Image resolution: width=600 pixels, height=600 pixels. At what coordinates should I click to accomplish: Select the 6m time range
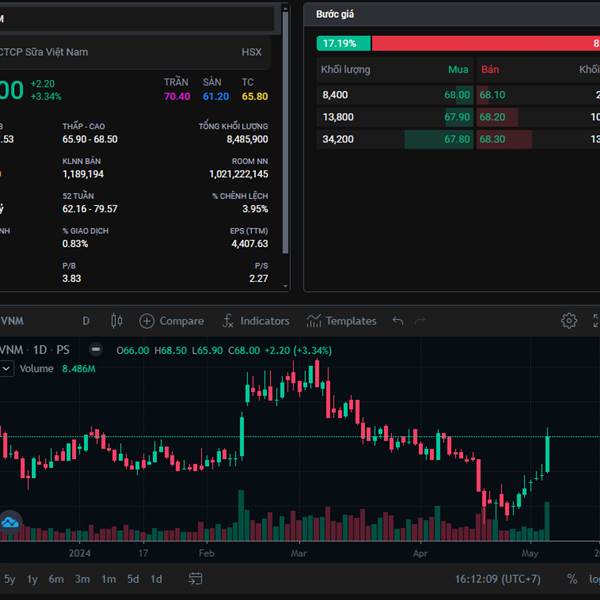click(x=56, y=579)
